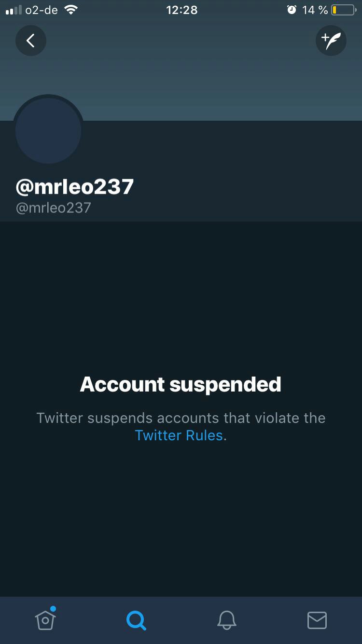Open the Messages envelope tab
362x644 pixels.
click(x=317, y=620)
